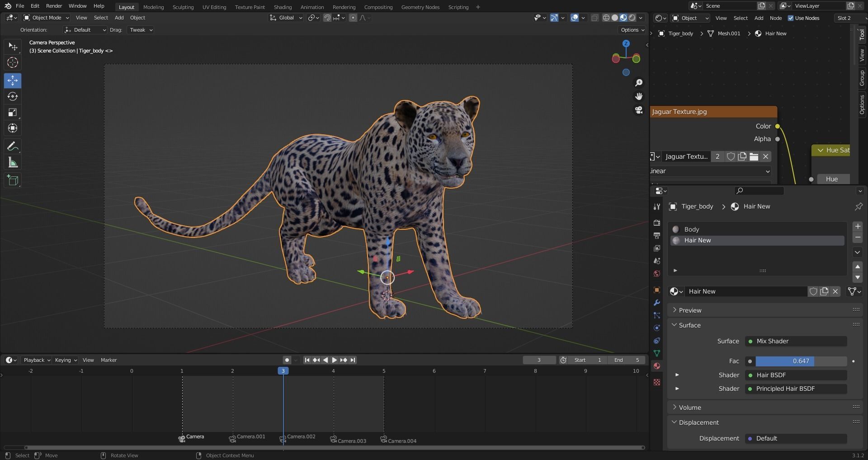Select the Annotate pencil tool

[13, 147]
